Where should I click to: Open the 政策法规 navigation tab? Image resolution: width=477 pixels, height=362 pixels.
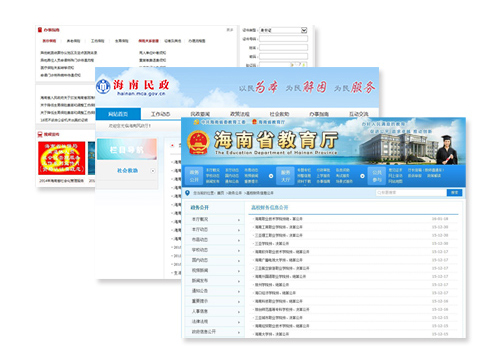(240, 114)
